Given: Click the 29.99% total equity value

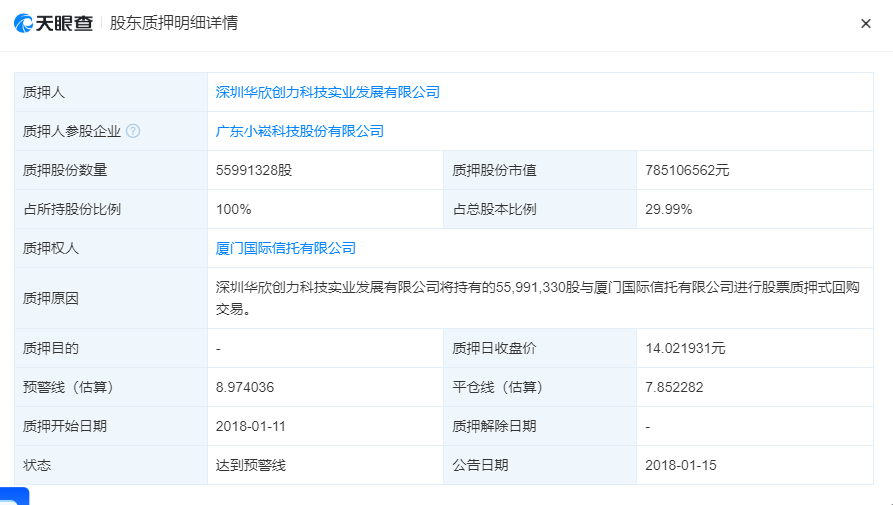Looking at the screenshot, I should pos(669,210).
